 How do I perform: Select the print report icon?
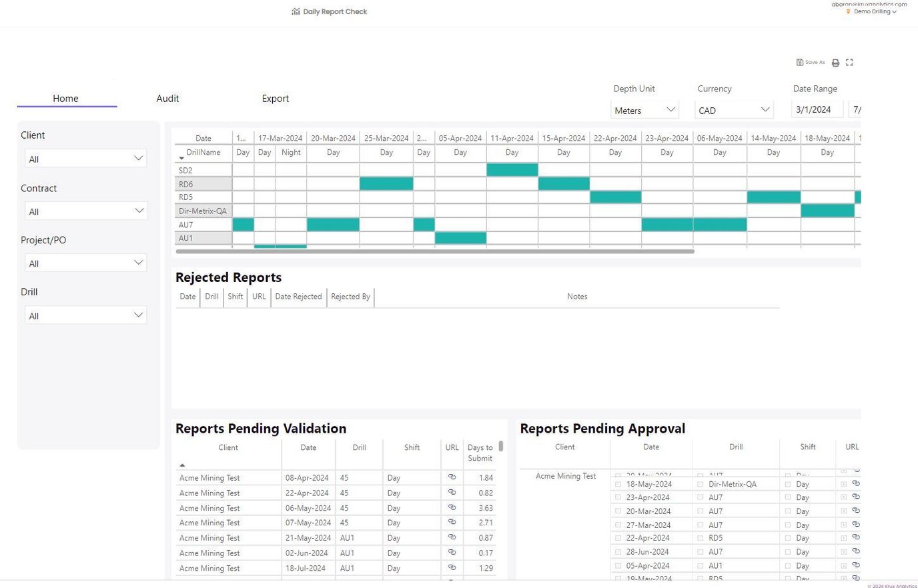coord(835,62)
